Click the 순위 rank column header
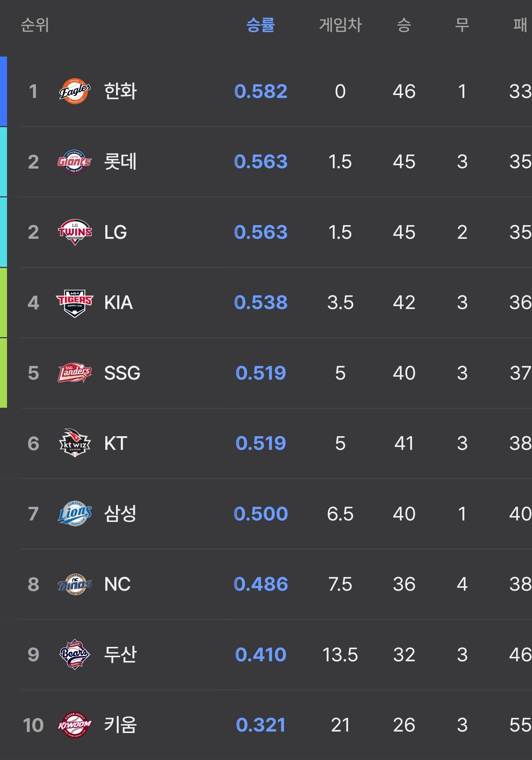The width and height of the screenshot is (532, 760). (35, 25)
